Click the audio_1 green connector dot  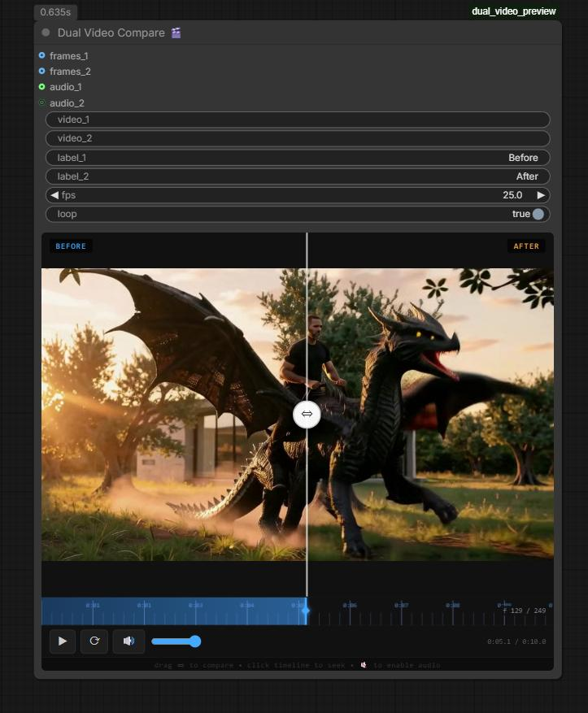point(41,86)
